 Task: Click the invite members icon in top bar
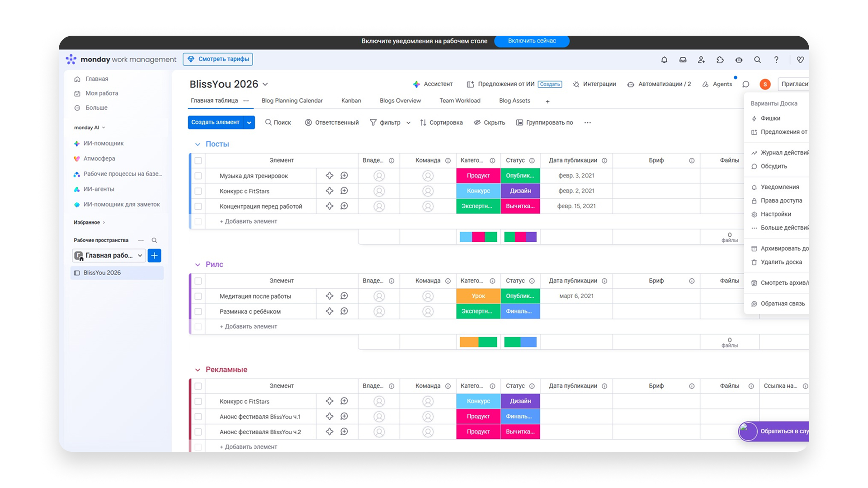click(x=701, y=60)
